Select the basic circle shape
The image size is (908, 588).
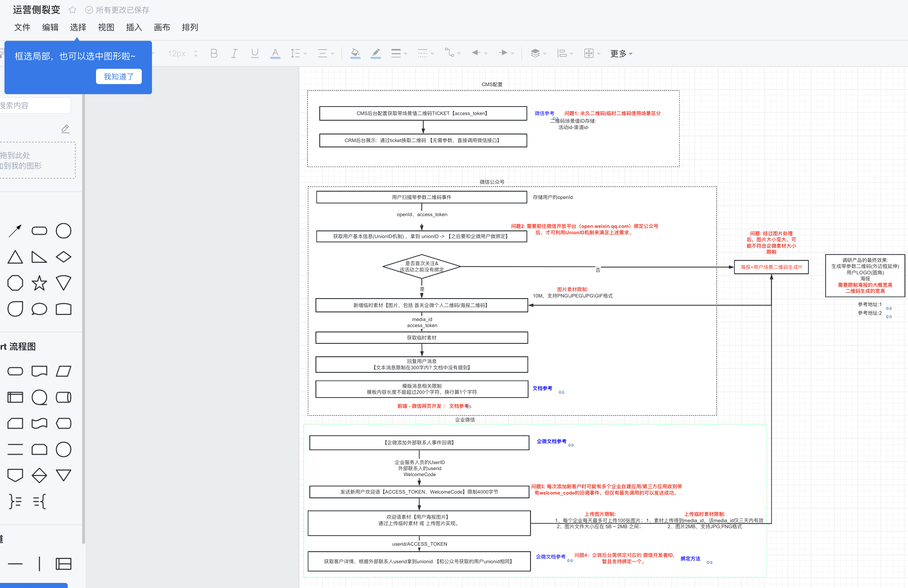point(63,231)
